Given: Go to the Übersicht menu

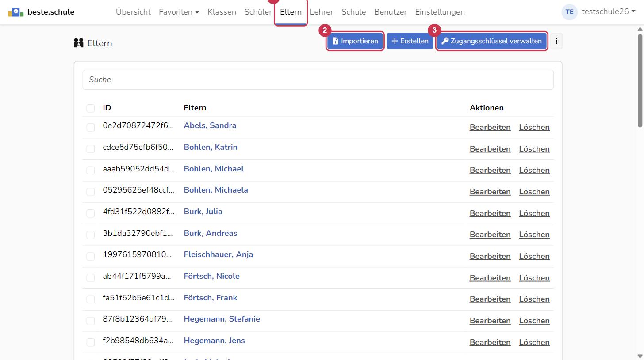Looking at the screenshot, I should tap(133, 12).
